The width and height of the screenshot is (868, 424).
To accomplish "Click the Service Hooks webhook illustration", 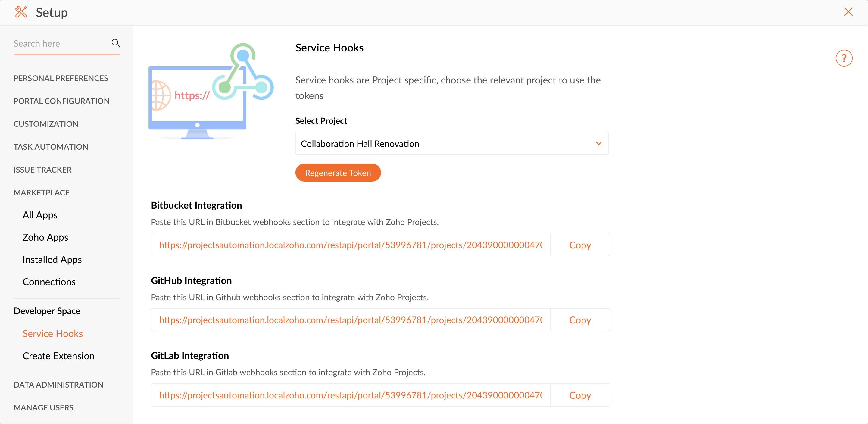I will click(211, 91).
